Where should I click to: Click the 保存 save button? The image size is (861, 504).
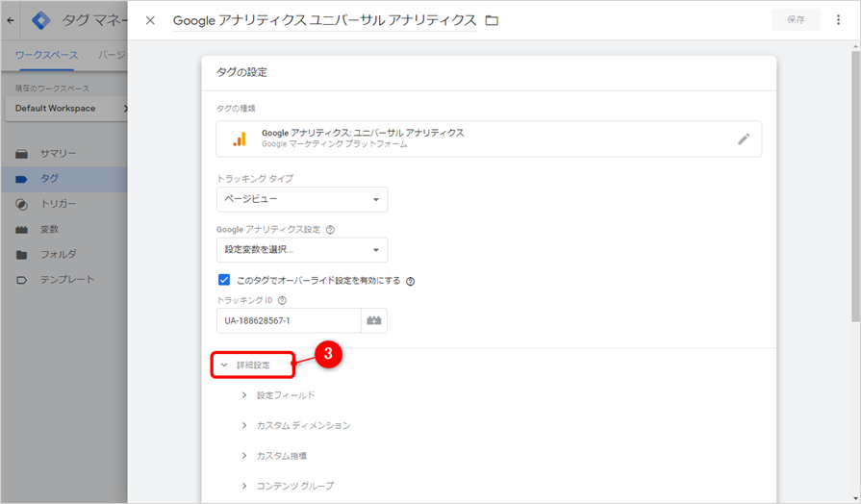pyautogui.click(x=796, y=20)
